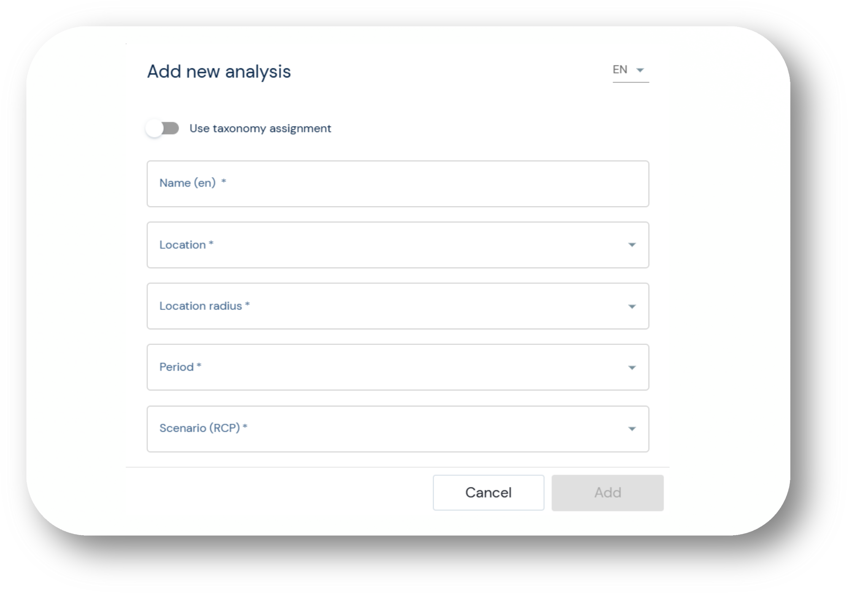Click the 'Scenario (RCP) *' label text
The image size is (868, 593).
click(x=203, y=428)
